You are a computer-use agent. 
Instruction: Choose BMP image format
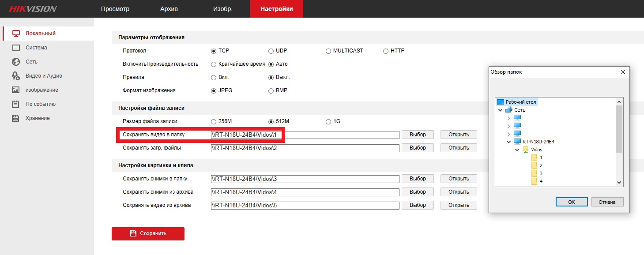(x=271, y=90)
